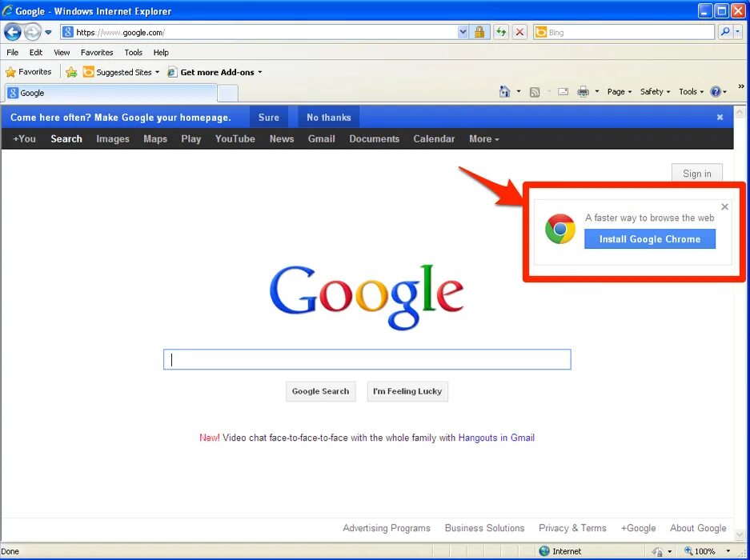The height and width of the screenshot is (560, 750).
Task: Open the Tools command bar menu
Action: (x=691, y=91)
